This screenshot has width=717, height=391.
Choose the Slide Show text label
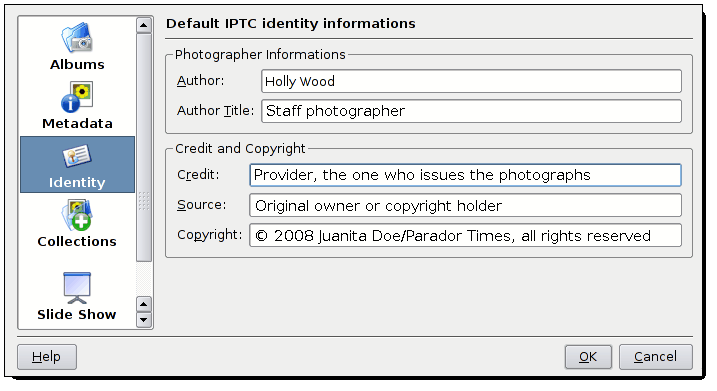(77, 315)
